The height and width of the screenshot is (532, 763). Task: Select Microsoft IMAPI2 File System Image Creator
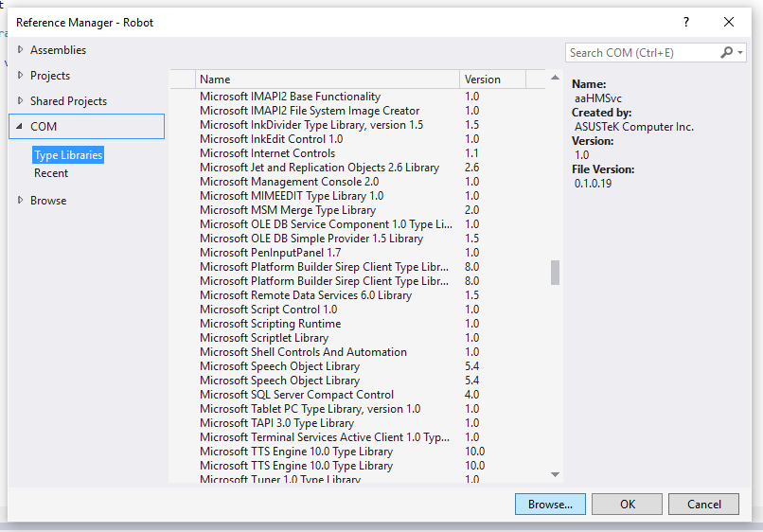coord(358,111)
